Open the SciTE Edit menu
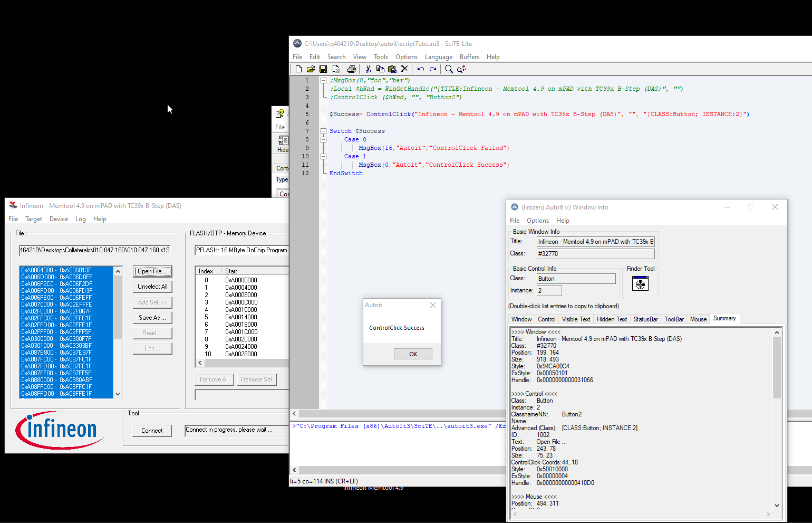Viewport: 812px width, 523px height. tap(315, 57)
